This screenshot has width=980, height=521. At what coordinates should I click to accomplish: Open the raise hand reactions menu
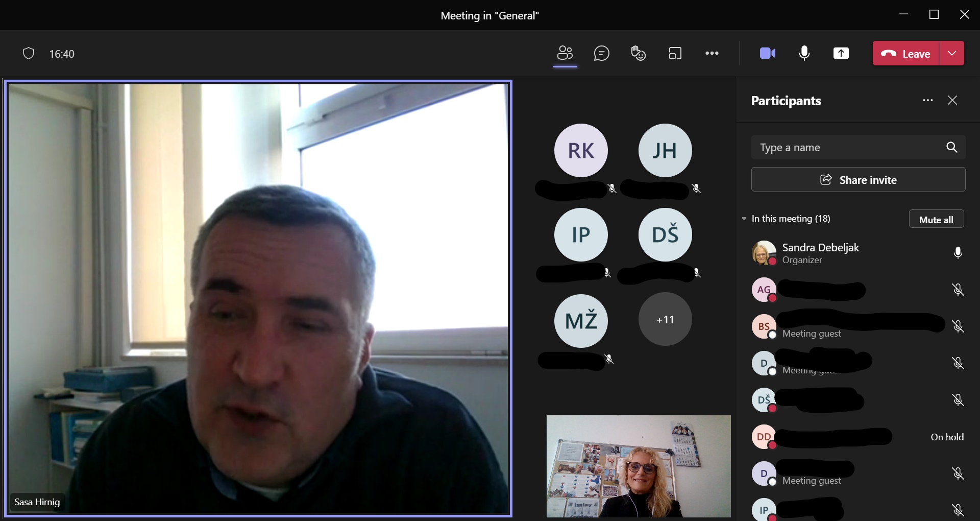[x=638, y=53]
